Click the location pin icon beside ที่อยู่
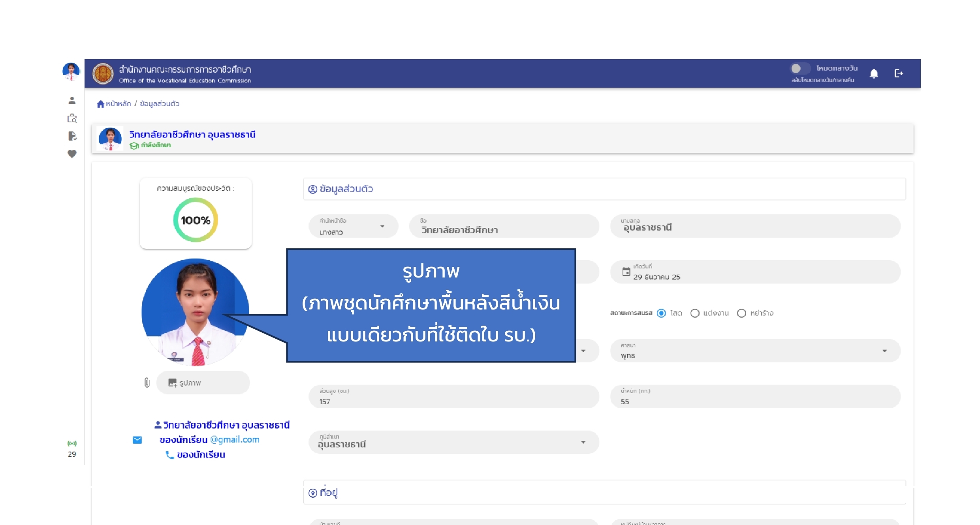The width and height of the screenshot is (980, 525). [x=312, y=493]
